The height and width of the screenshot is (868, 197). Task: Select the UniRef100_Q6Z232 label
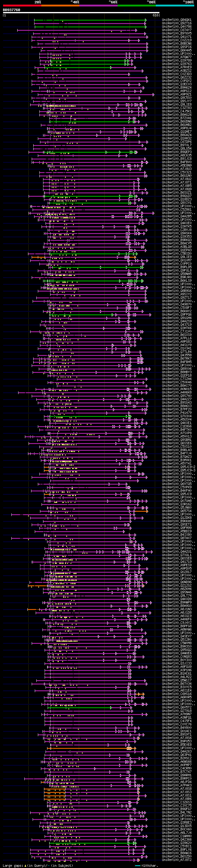pos(177,78)
